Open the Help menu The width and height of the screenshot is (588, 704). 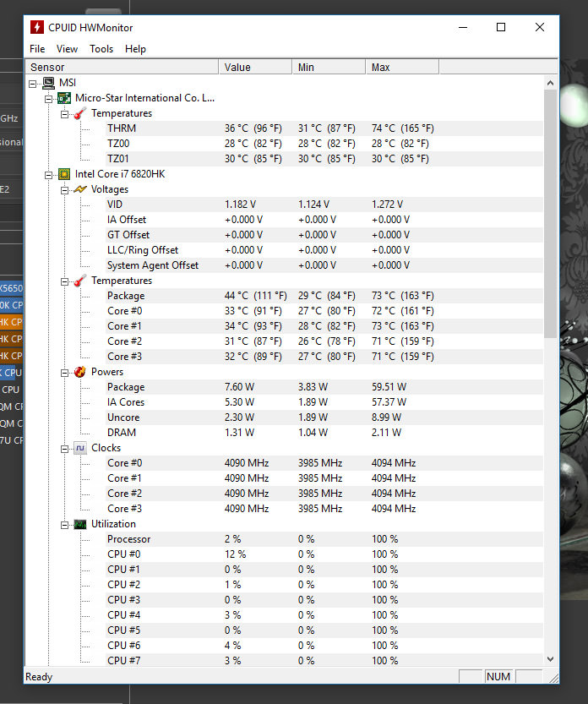click(135, 49)
